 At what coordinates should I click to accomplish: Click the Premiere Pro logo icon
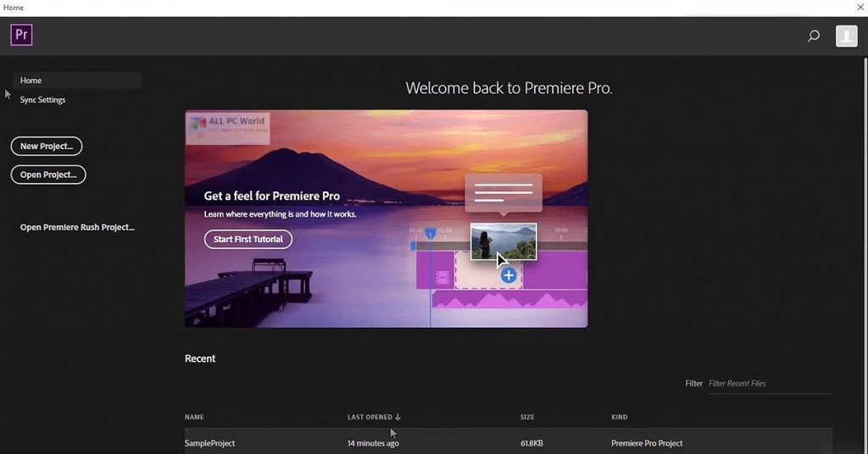pyautogui.click(x=21, y=35)
